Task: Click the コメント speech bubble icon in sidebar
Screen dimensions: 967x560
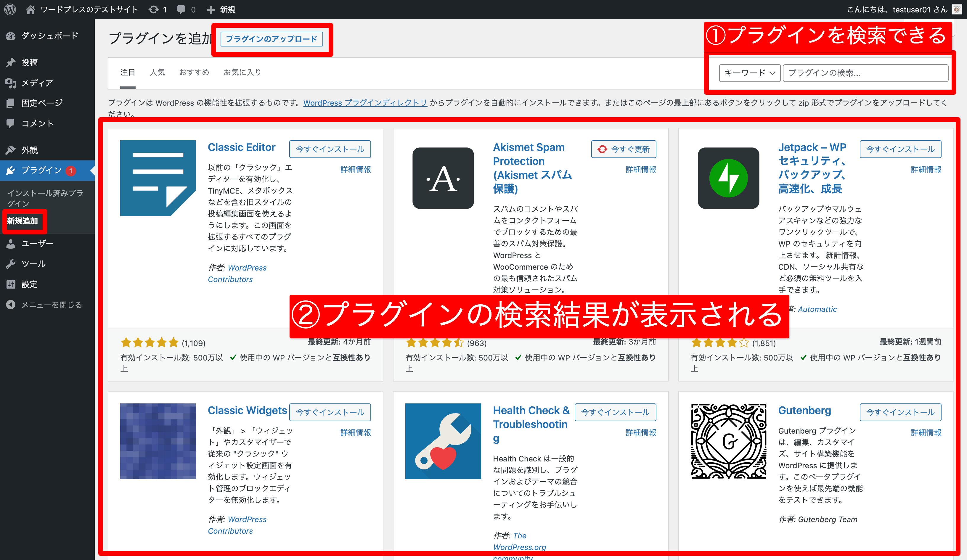Action: [11, 123]
